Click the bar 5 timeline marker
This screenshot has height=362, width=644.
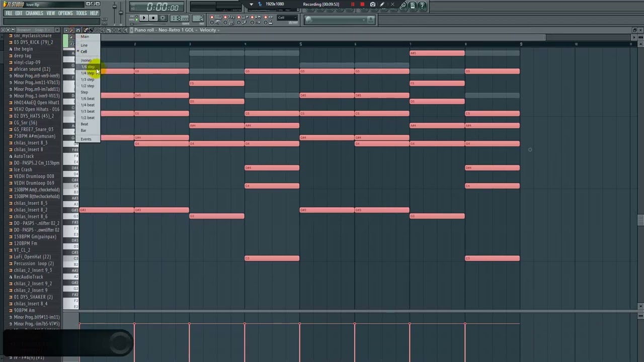(x=301, y=44)
